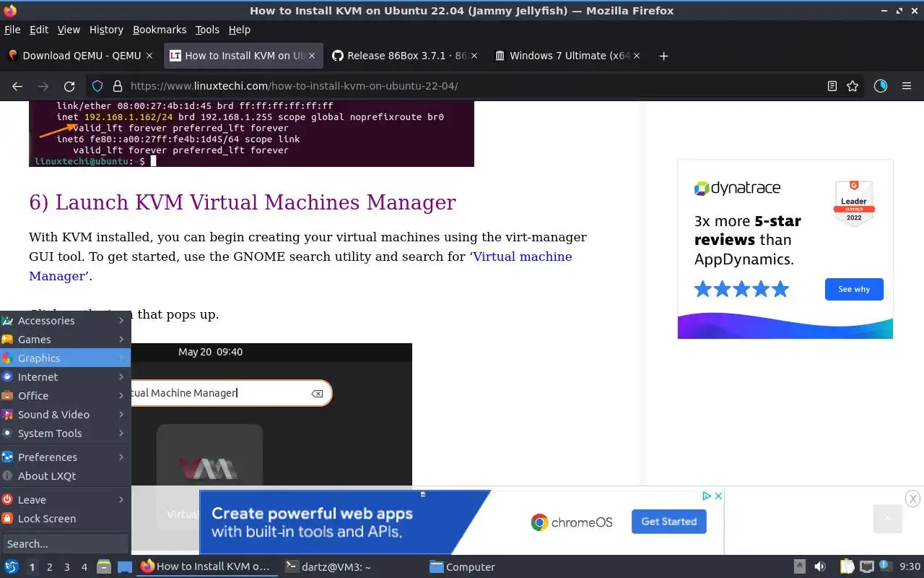Click the removable media eject tray icon
Image resolution: width=924 pixels, height=578 pixels.
800,567
